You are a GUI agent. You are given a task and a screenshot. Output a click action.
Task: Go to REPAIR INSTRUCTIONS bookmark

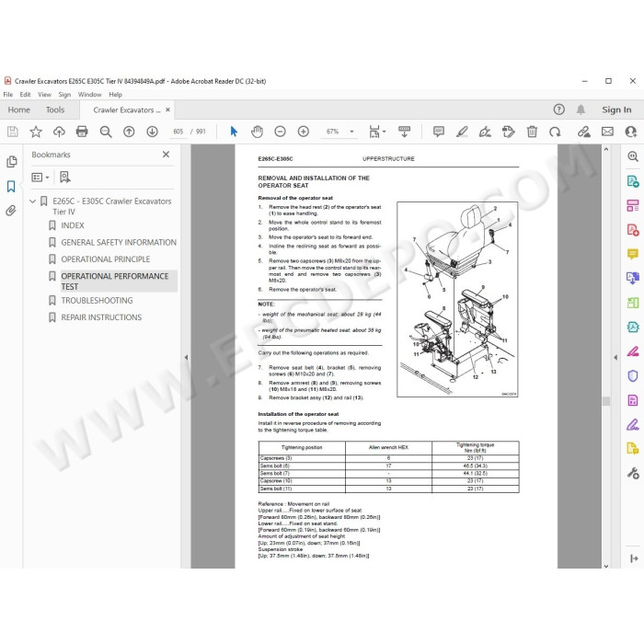pyautogui.click(x=101, y=317)
